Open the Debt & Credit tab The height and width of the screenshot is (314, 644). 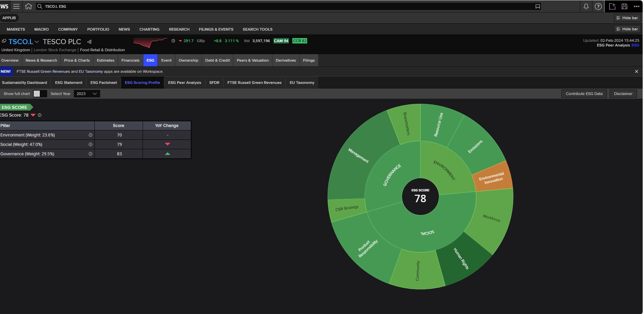pos(217,61)
